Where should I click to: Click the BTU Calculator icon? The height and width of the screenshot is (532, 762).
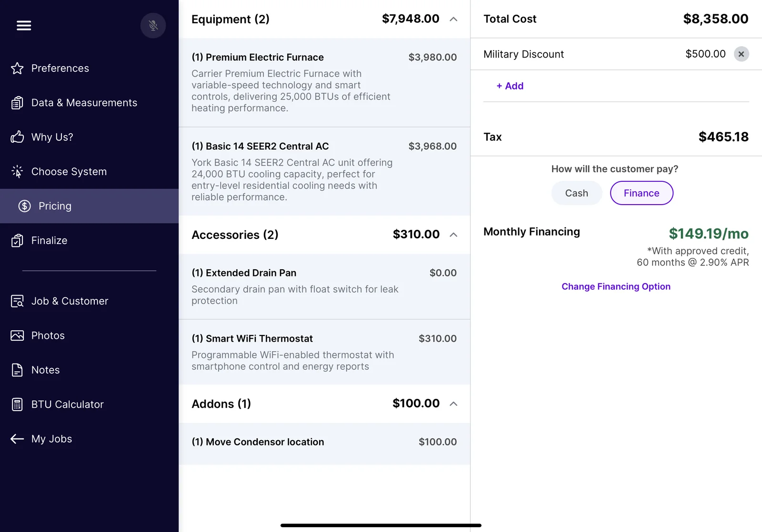point(17,404)
